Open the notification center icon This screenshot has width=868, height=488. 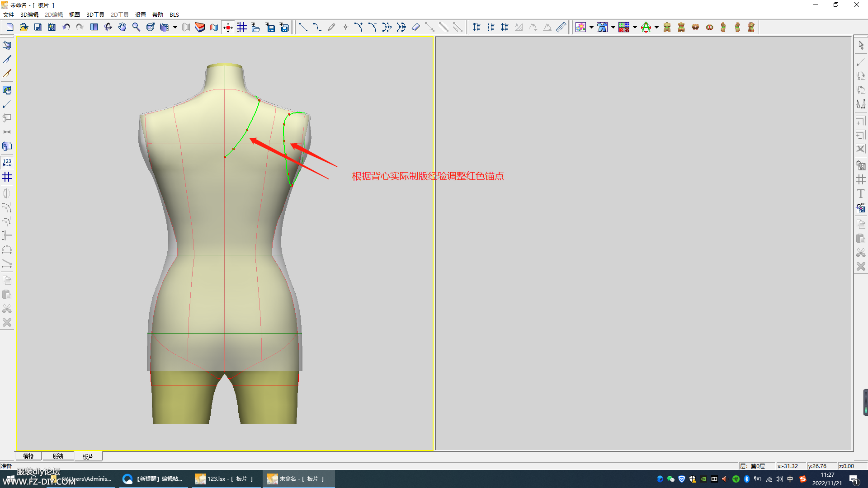[x=854, y=479]
